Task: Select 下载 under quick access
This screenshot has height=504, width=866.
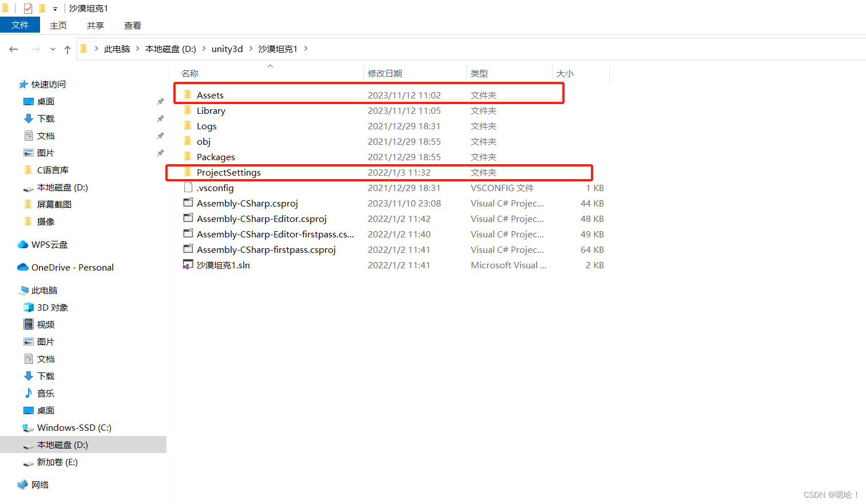Action: click(46, 118)
